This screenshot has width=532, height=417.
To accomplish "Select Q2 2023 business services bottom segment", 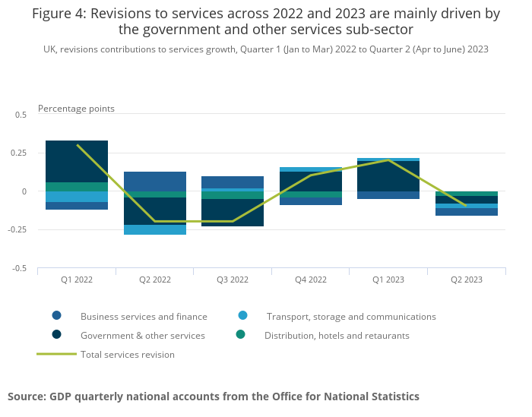I will (x=466, y=212).
